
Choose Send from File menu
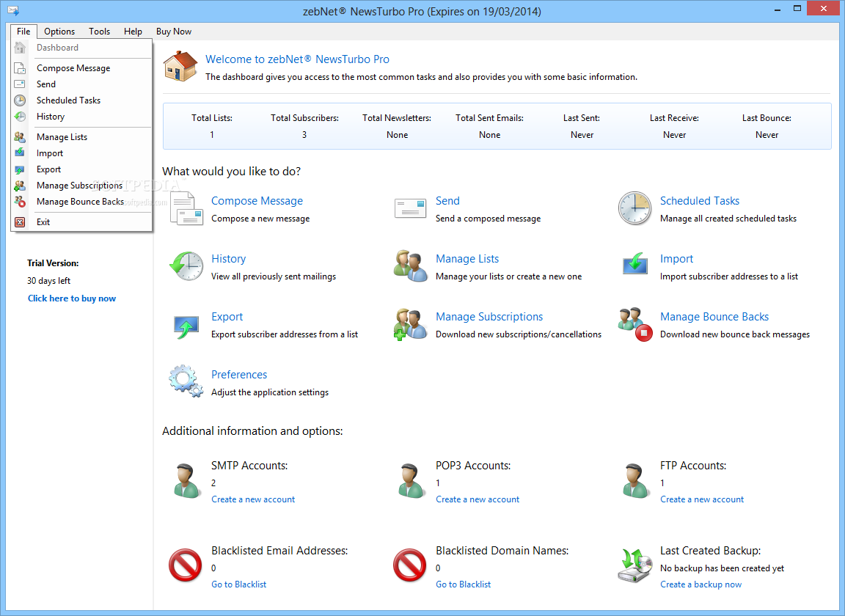coord(81,84)
